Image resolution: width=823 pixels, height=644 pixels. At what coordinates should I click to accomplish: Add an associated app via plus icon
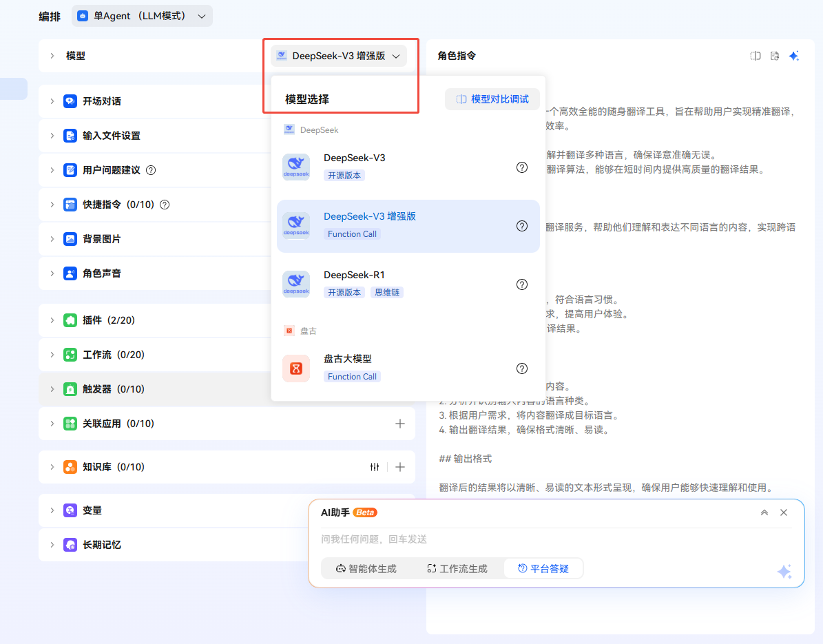(x=400, y=424)
